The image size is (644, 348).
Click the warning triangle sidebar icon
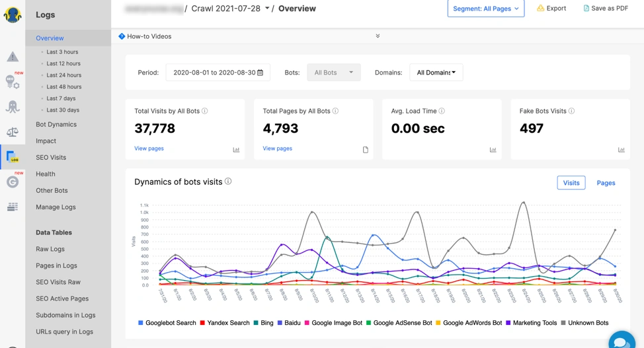tap(13, 57)
